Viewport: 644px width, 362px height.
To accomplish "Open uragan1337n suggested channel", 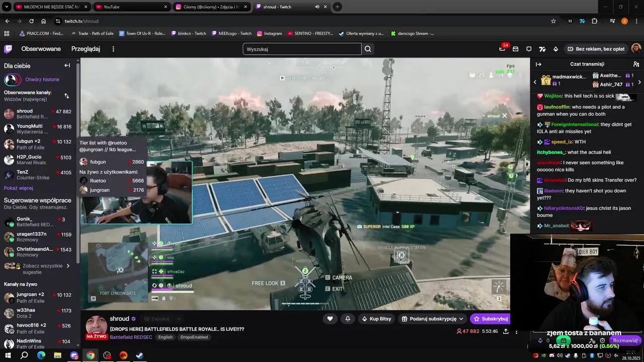I will tap(38, 237).
